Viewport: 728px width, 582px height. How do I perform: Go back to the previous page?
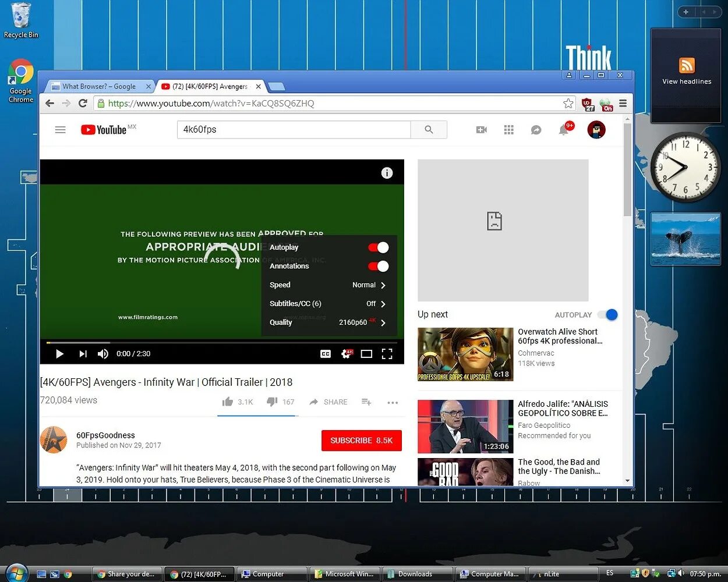50,104
